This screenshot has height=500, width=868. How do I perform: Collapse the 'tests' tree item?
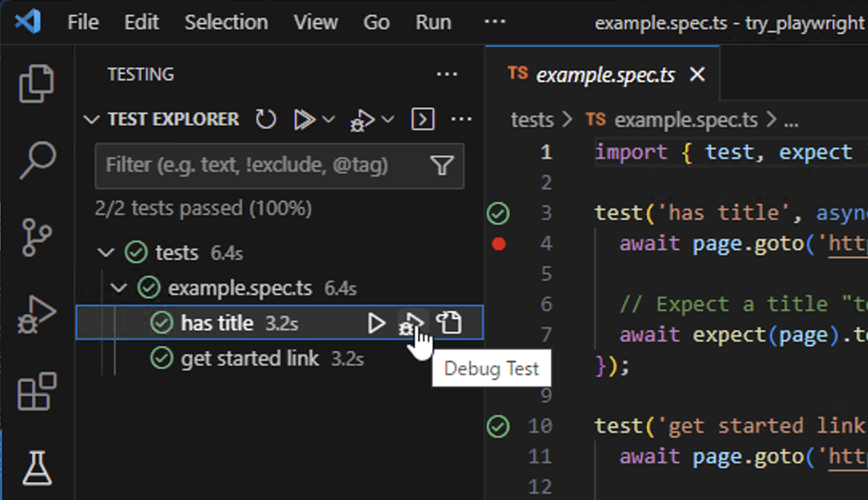click(106, 252)
